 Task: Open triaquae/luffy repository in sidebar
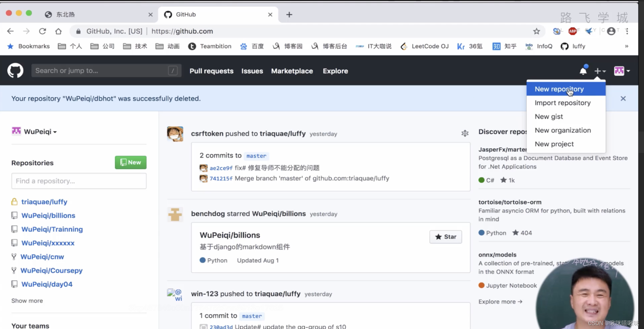(44, 202)
